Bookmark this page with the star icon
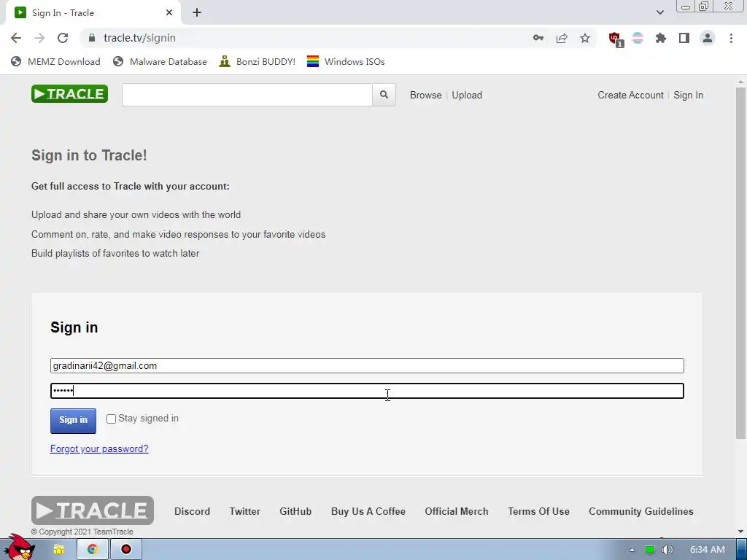The height and width of the screenshot is (560, 747). tap(585, 38)
